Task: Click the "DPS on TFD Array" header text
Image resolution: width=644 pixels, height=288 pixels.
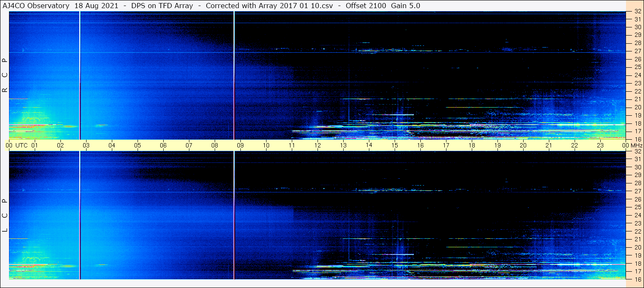Action: tap(162, 6)
